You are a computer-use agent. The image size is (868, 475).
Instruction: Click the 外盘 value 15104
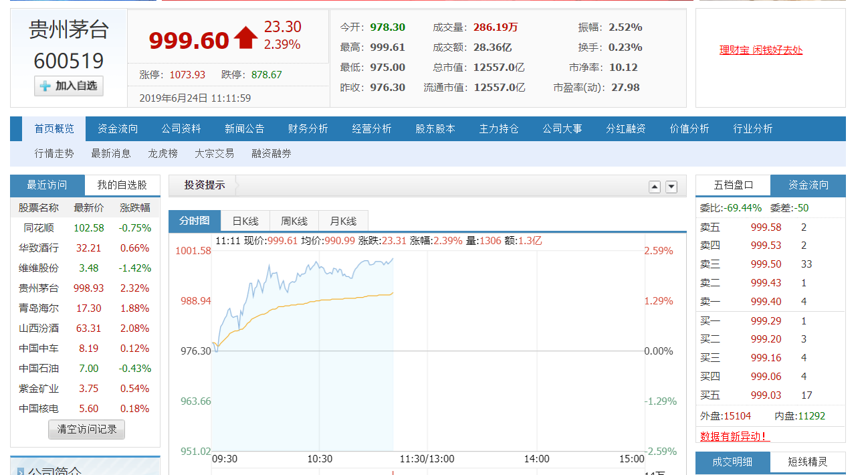[737, 416]
